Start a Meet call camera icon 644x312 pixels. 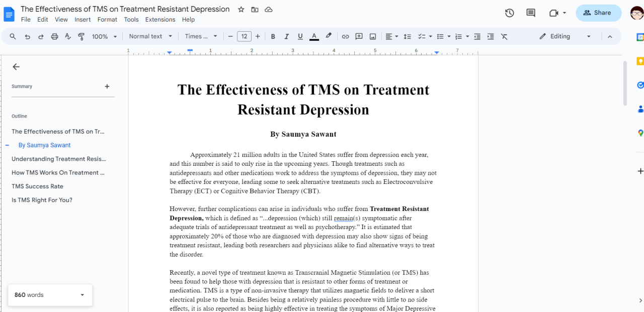[554, 13]
